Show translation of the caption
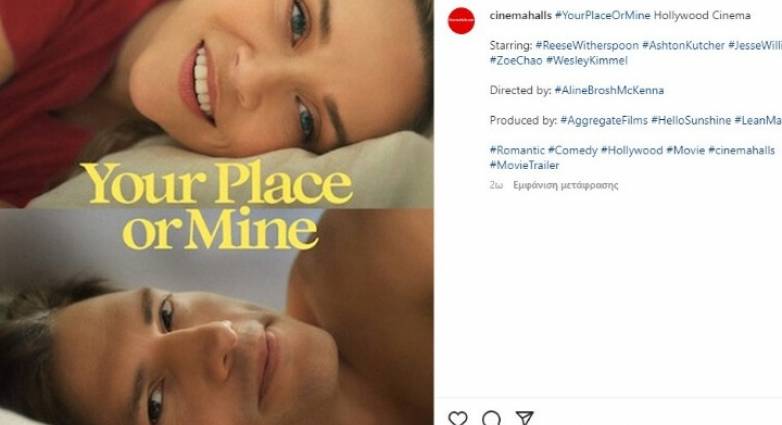 coord(566,185)
